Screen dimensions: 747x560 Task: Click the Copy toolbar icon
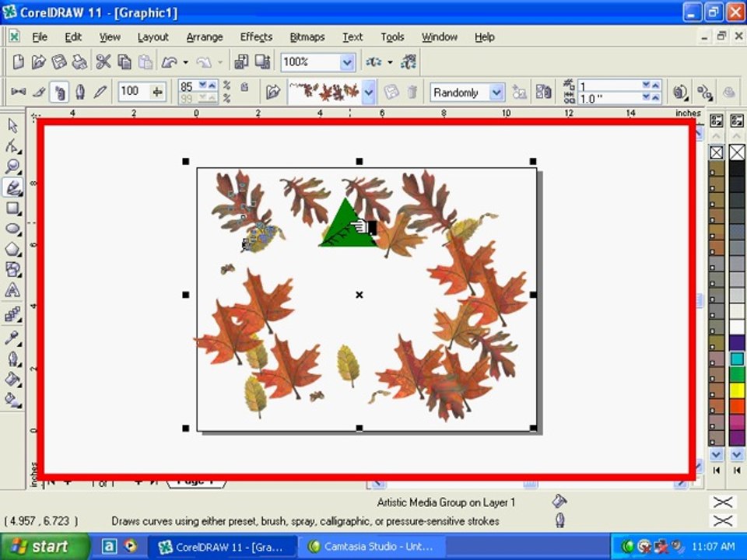(124, 62)
